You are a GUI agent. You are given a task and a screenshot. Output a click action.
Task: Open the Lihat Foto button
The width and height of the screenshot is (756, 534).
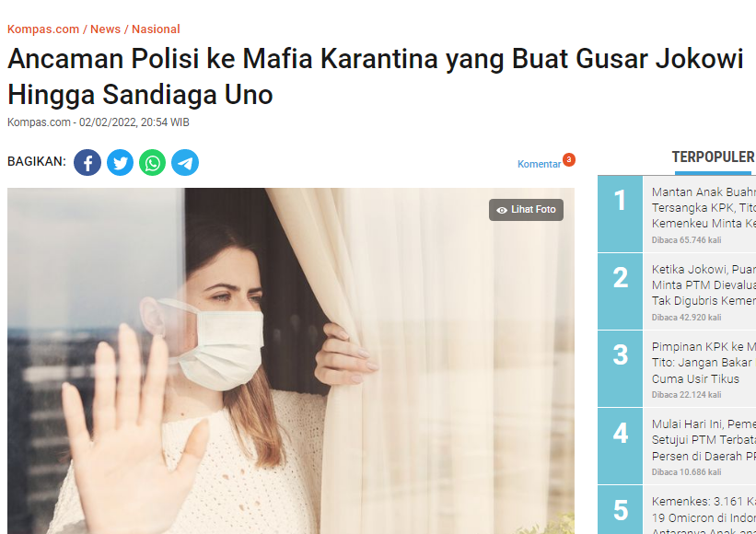point(526,210)
